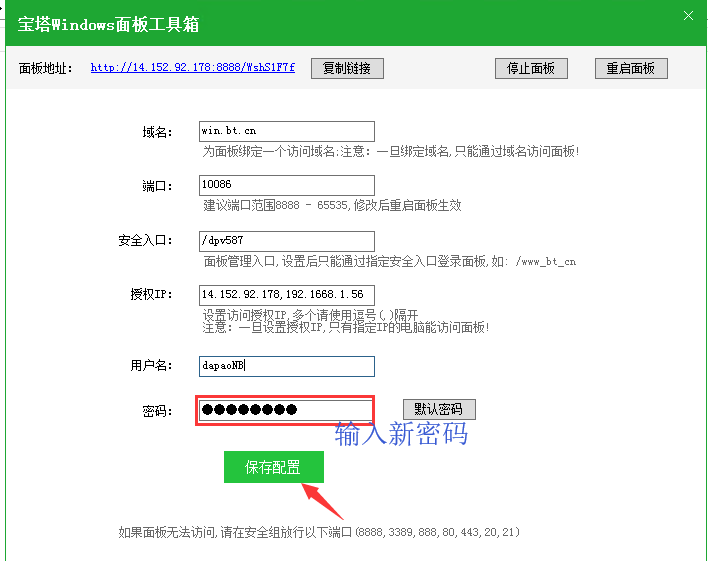708x561 pixels.
Task: Focus the 用户名 field with dapaoNB
Action: pos(287,366)
